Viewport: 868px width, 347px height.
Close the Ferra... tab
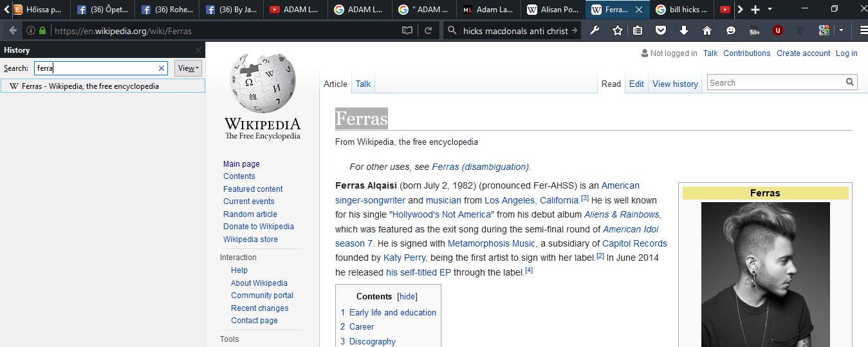click(638, 10)
